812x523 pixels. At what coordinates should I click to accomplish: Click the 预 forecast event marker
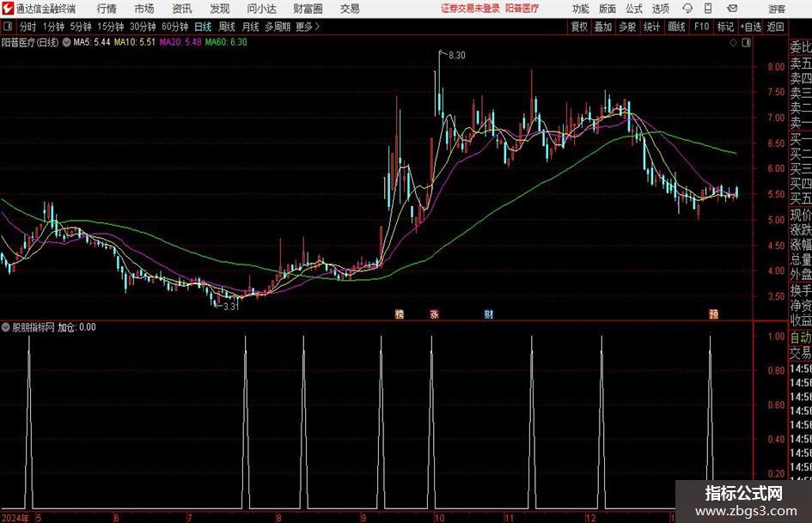coord(713,313)
